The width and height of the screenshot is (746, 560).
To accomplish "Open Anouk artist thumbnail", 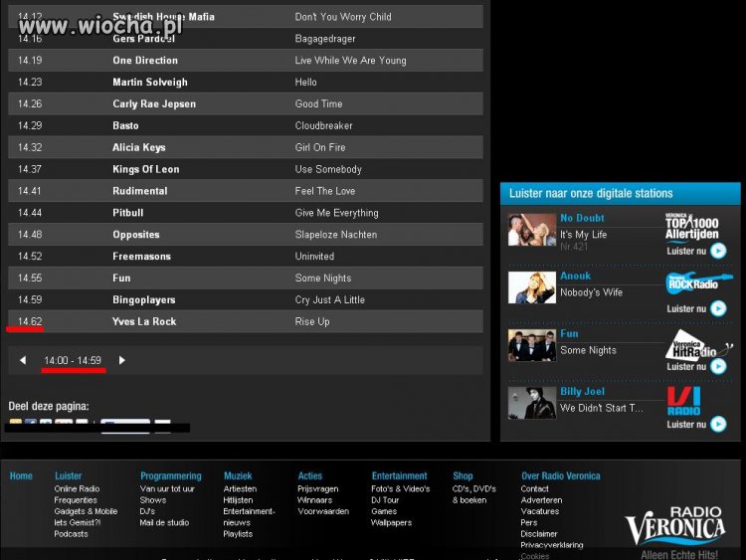I will 532,287.
